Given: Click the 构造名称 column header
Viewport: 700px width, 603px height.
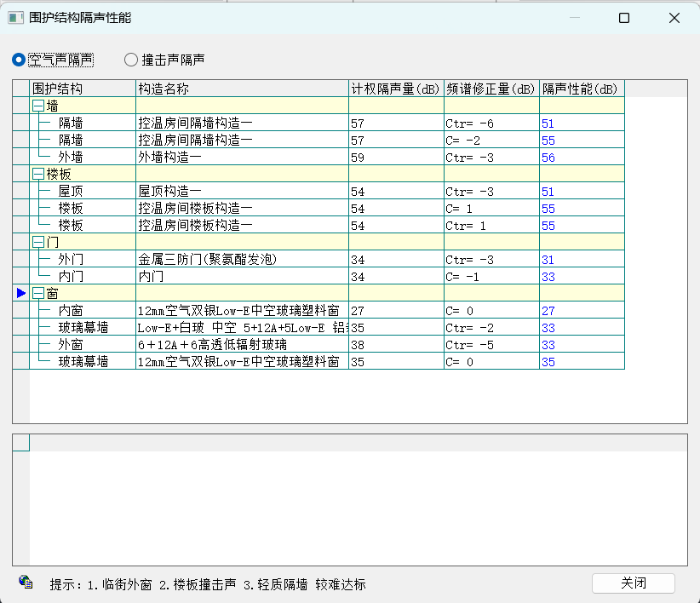Looking at the screenshot, I should point(242,89).
